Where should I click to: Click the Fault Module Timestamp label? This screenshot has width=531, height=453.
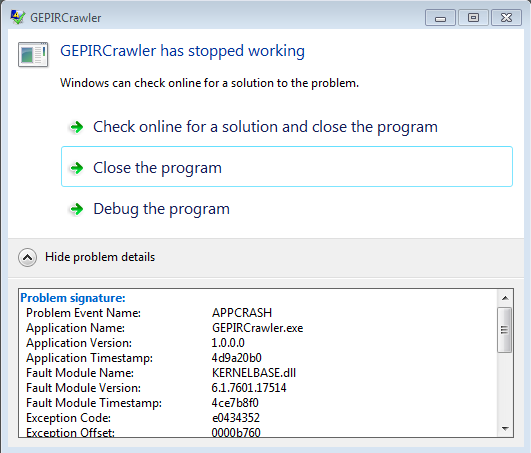(94, 403)
